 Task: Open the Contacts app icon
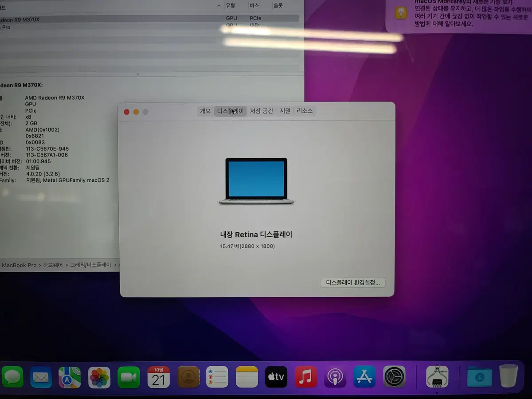pyautogui.click(x=188, y=377)
